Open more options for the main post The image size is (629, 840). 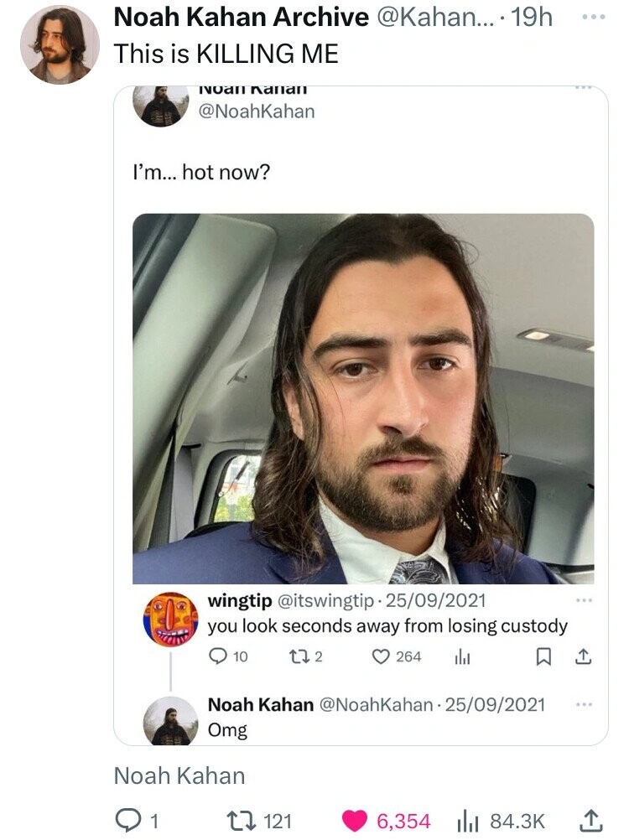[595, 18]
